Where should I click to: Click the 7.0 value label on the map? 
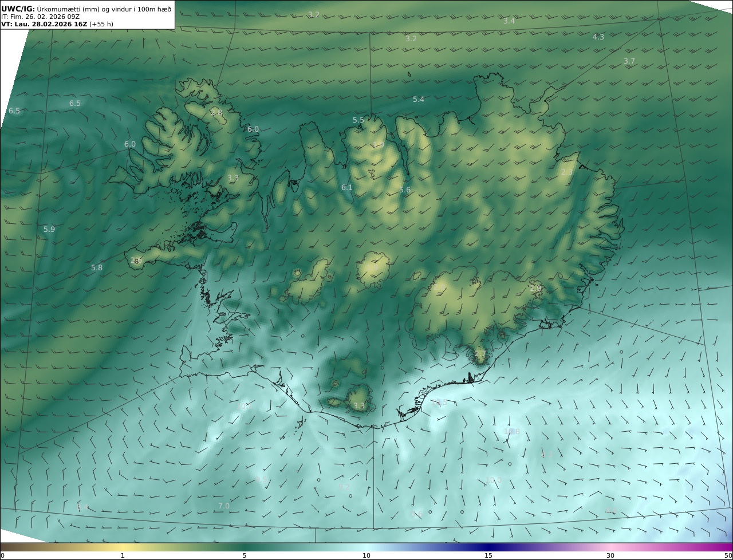tap(224, 506)
